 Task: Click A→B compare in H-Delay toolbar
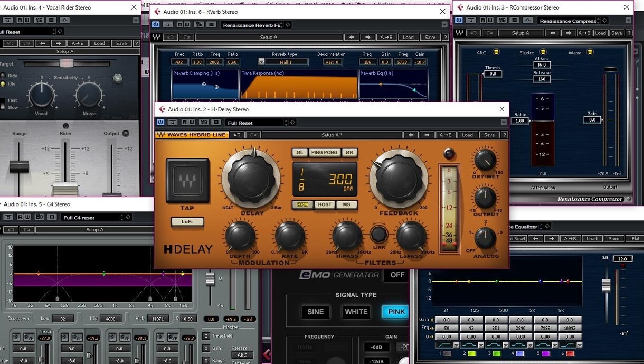[447, 135]
